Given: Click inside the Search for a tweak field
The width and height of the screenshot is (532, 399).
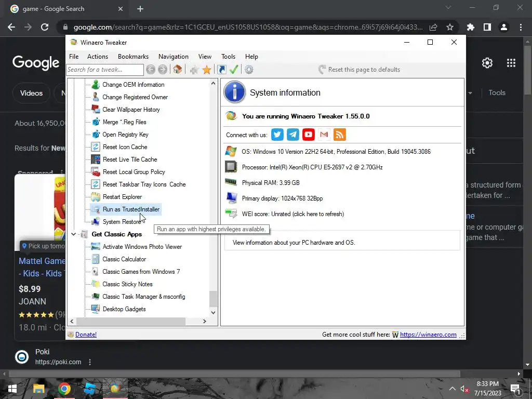Looking at the screenshot, I should point(105,70).
